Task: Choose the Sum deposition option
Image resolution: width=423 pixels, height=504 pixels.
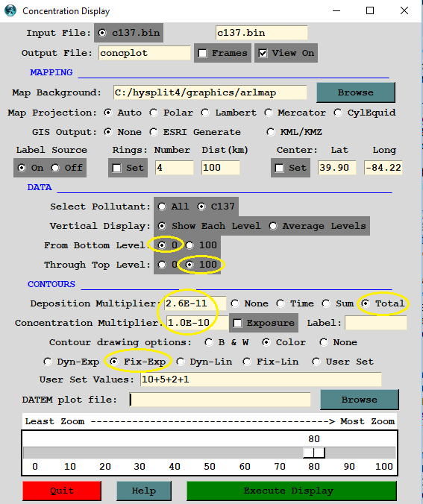Action: coord(326,303)
